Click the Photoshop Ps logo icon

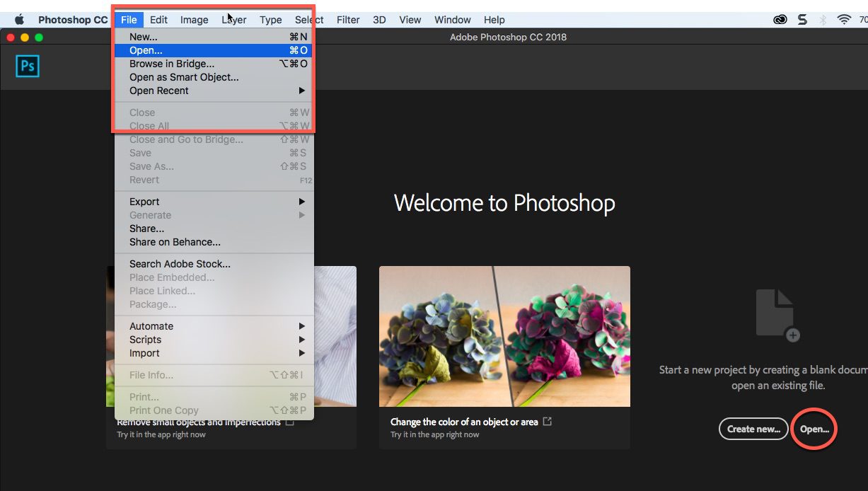point(27,66)
